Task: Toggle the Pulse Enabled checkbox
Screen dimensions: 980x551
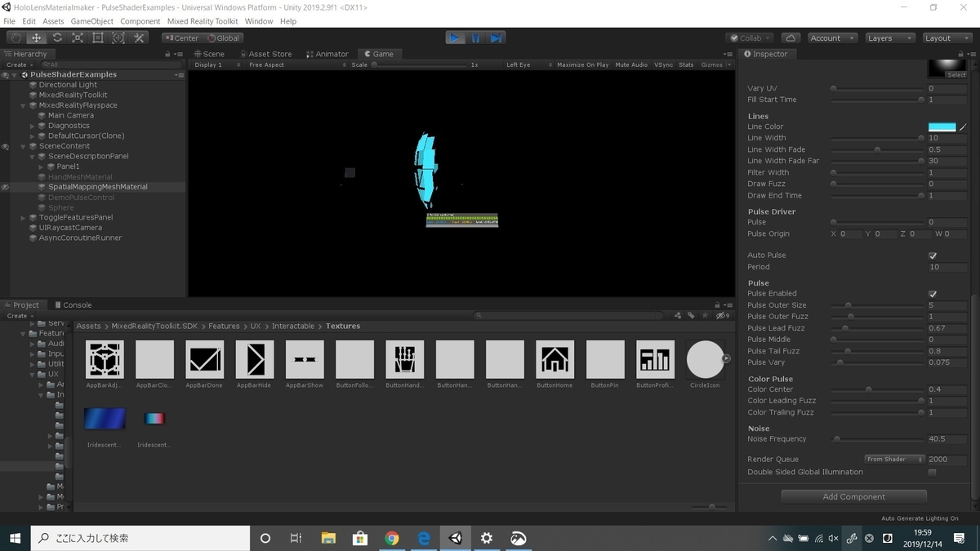Action: coord(933,294)
